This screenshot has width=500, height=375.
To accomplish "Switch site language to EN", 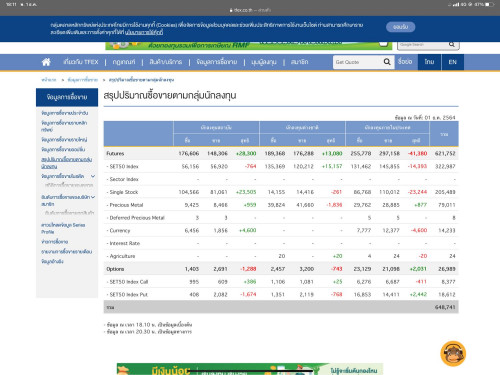I will tap(452, 62).
